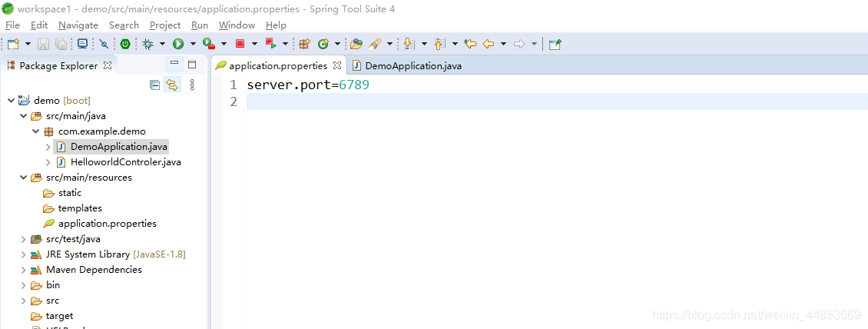Open dropdown next to the Search icon

click(389, 44)
